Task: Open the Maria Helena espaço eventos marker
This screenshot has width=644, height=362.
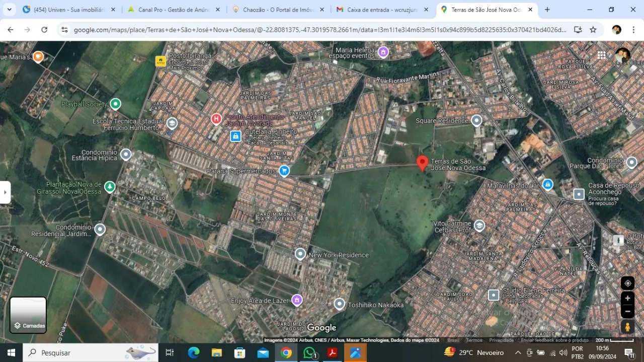Action: (383, 52)
